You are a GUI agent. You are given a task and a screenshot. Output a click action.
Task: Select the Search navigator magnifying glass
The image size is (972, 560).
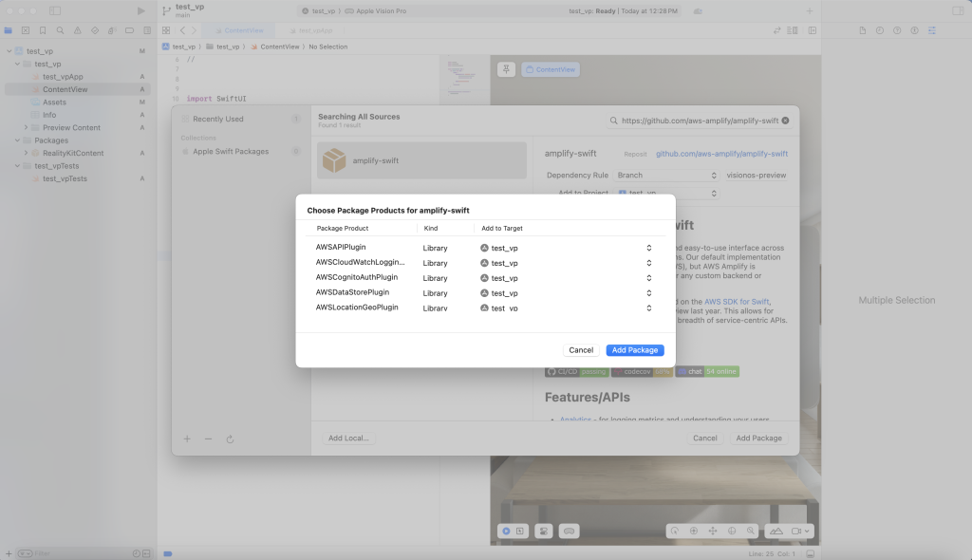pos(61,30)
